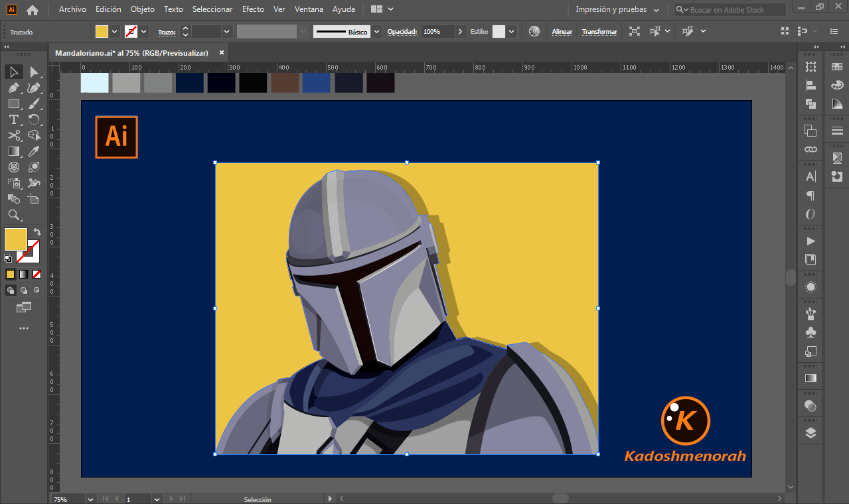Open the Paragraph panel icon
The height and width of the screenshot is (504, 849).
pyautogui.click(x=810, y=196)
